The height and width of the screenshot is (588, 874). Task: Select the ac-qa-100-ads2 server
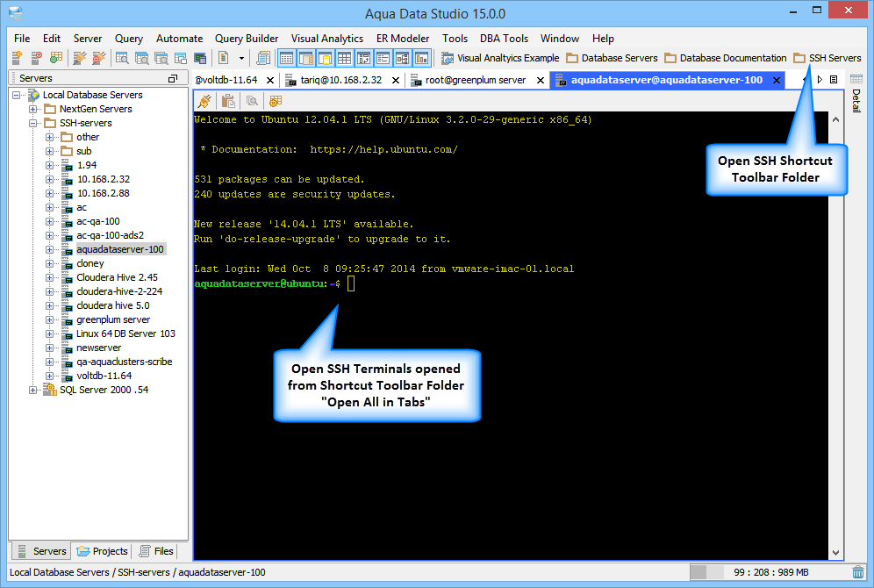tap(110, 235)
